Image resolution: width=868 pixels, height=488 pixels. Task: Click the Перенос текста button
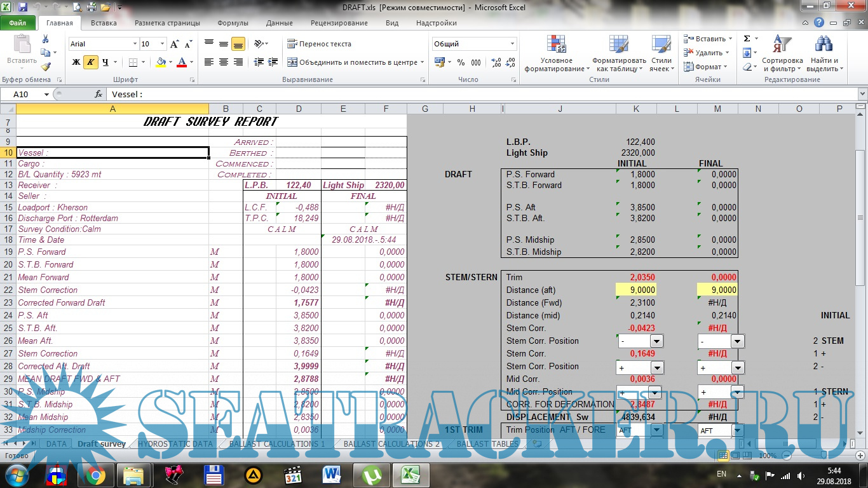pos(319,44)
